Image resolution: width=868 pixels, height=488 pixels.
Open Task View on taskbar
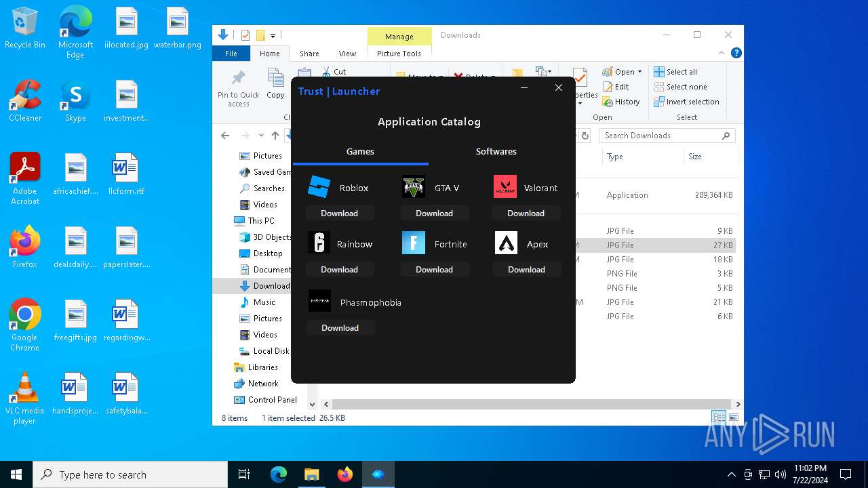click(244, 474)
